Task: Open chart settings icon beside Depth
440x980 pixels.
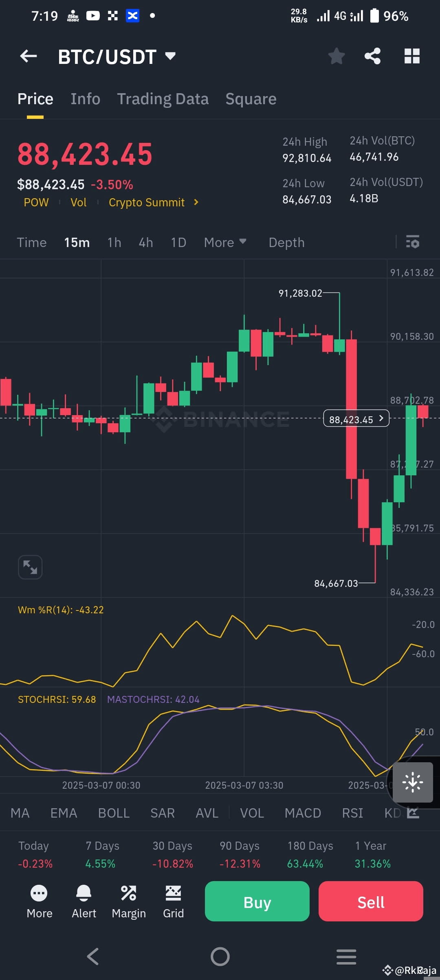Action: pyautogui.click(x=413, y=242)
